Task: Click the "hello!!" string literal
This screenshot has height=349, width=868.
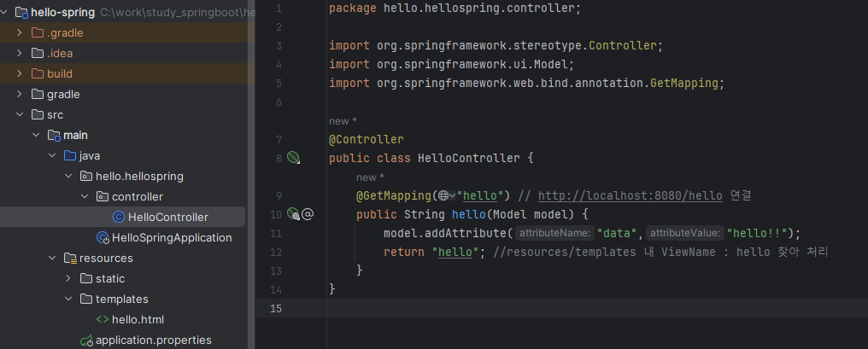Action: click(x=757, y=233)
